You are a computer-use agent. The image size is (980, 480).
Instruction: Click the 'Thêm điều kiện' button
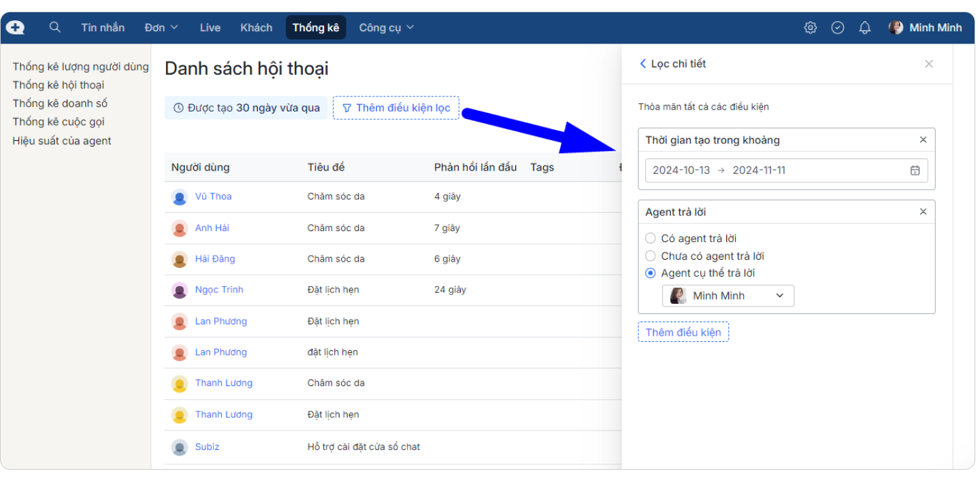coord(683,332)
